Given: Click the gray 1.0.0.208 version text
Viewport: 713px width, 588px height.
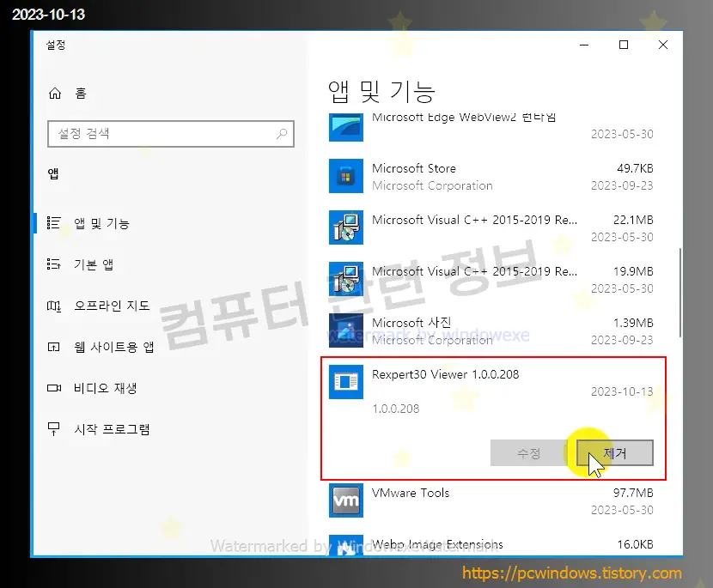Looking at the screenshot, I should click(x=396, y=409).
